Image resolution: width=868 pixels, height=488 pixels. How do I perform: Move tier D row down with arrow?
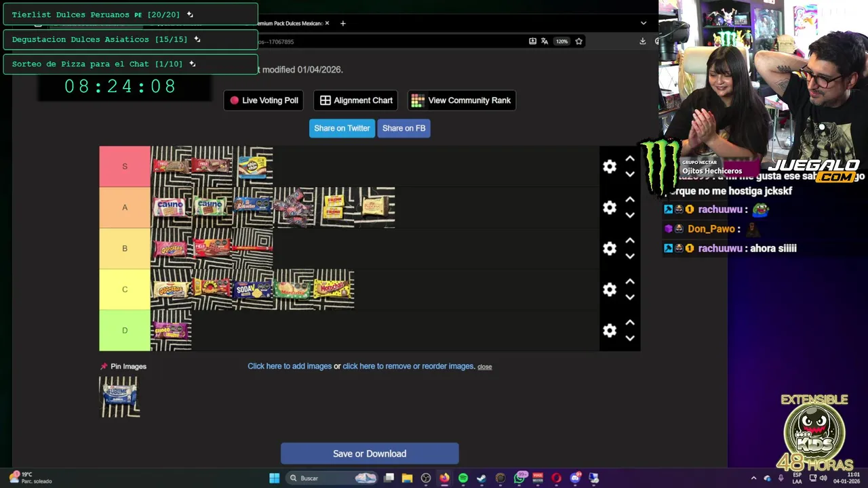point(630,338)
